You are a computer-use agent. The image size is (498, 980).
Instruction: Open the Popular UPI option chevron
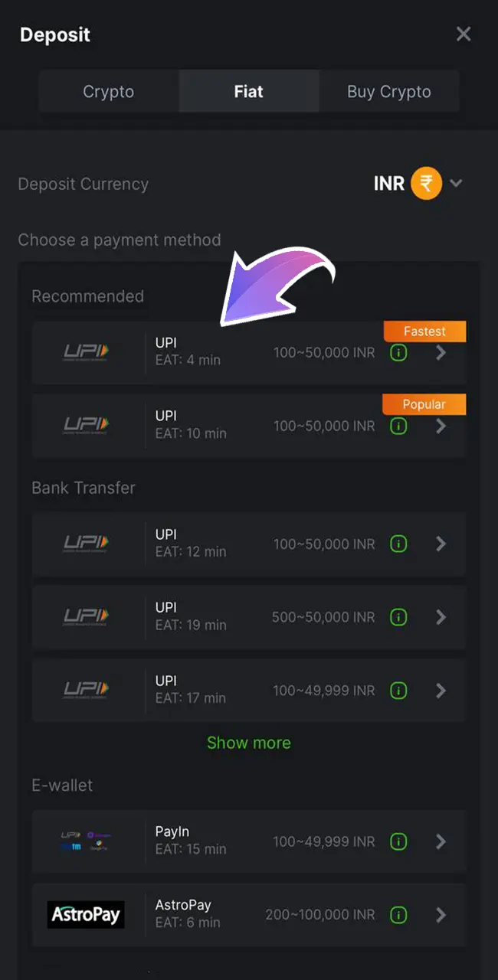point(441,426)
